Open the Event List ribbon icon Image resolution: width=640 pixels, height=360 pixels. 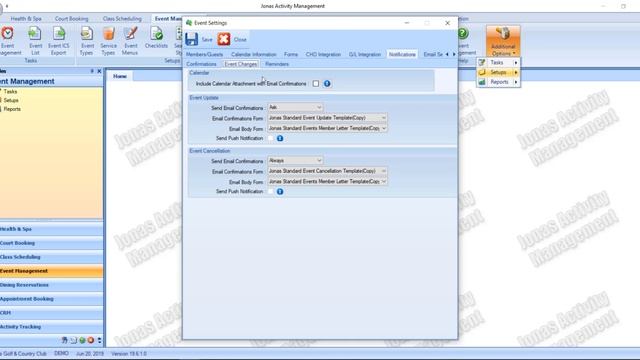coord(35,33)
